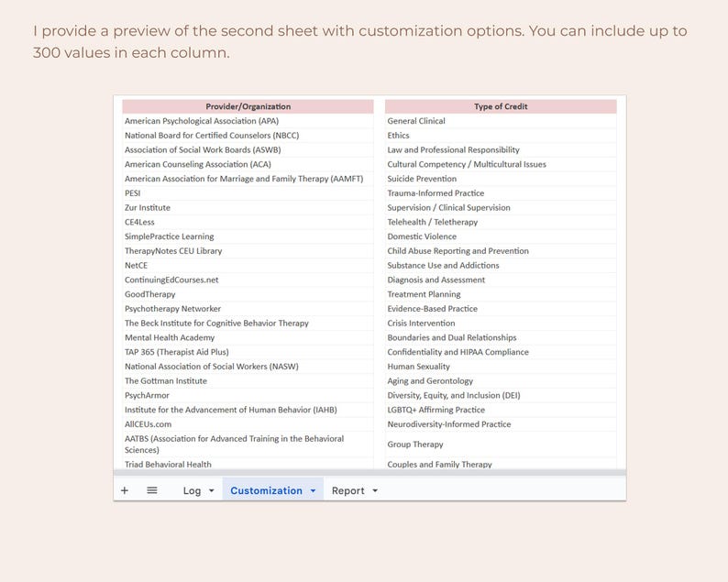The width and height of the screenshot is (728, 582).
Task: Click the Group Therapy cell
Action: tap(501, 445)
